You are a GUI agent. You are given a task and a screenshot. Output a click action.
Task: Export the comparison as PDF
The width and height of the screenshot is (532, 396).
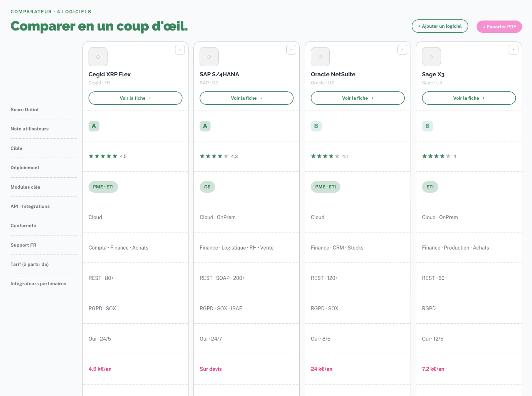[x=499, y=27]
